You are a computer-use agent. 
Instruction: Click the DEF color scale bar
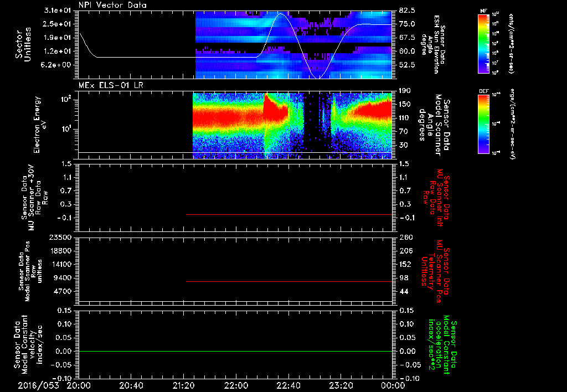tap(483, 124)
